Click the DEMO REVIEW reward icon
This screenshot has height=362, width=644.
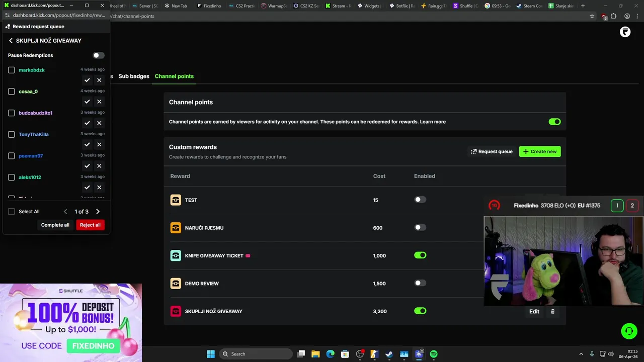pyautogui.click(x=176, y=284)
